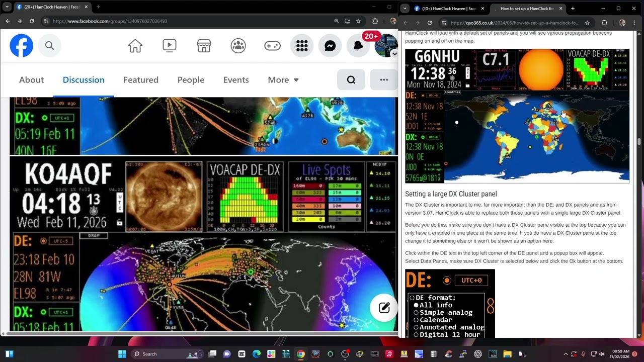The width and height of the screenshot is (644, 362).
Task: Switch to the Featured tab
Action: point(141,80)
